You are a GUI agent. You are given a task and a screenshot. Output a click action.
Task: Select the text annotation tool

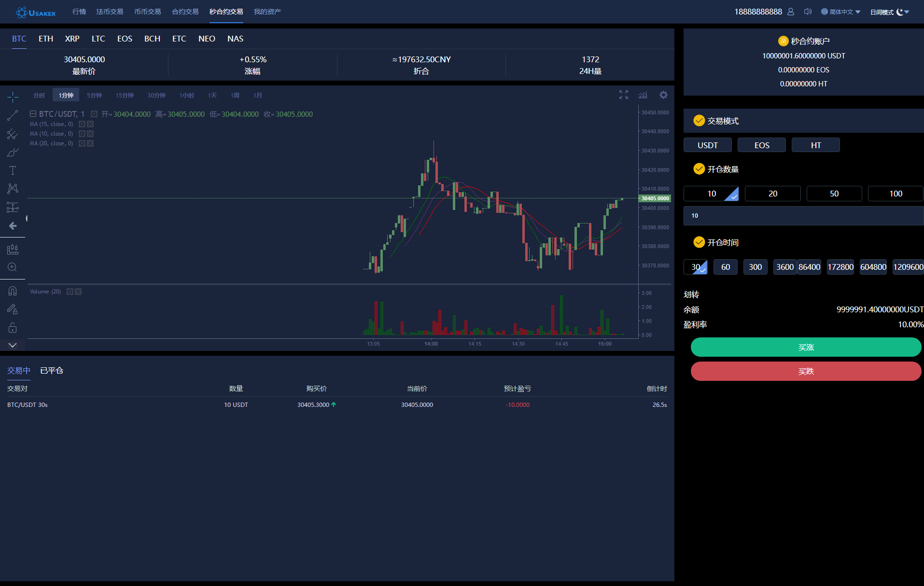pyautogui.click(x=13, y=170)
